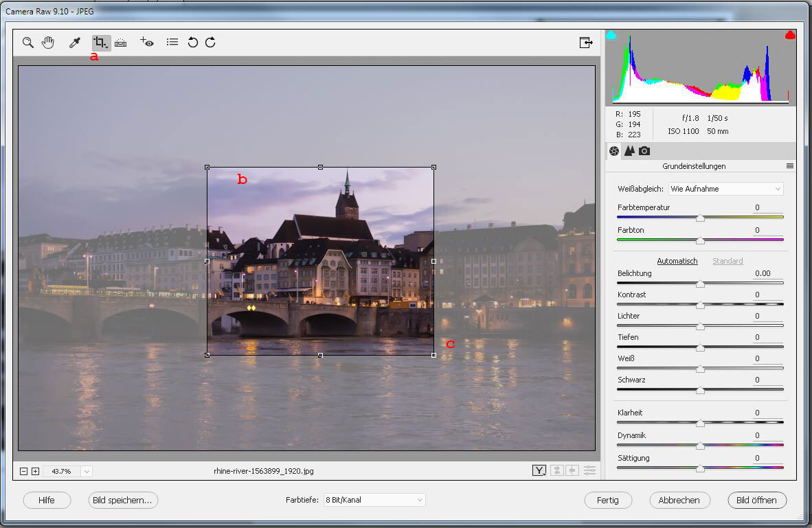
Task: Expand the zoom level 43.7% dropdown
Action: (x=87, y=471)
